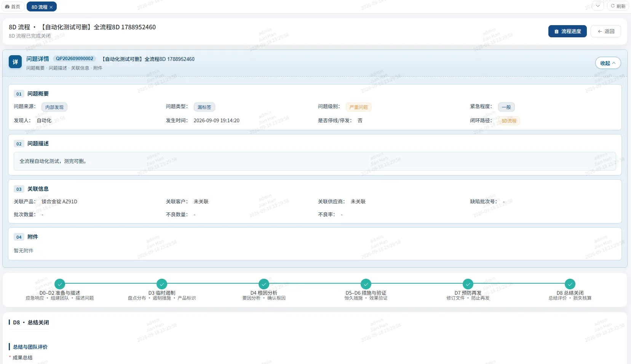Click the 全流程自动化测试 description text
This screenshot has width=631, height=364.
(54, 161)
